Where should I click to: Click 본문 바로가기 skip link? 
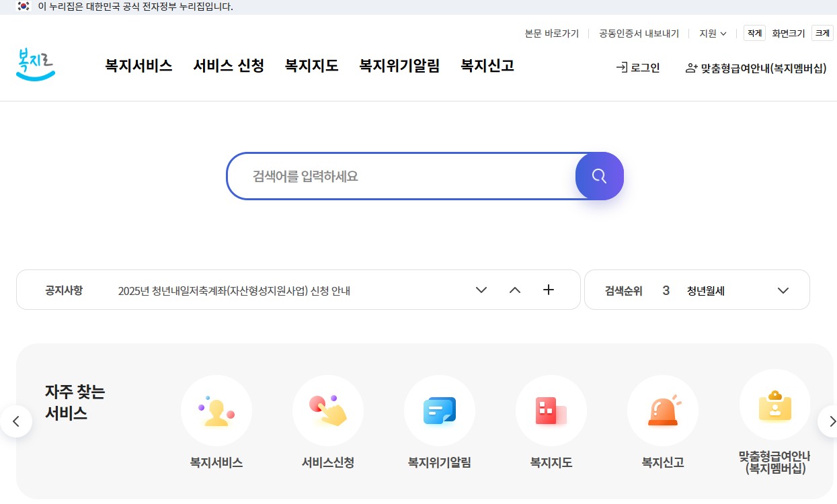(x=552, y=33)
